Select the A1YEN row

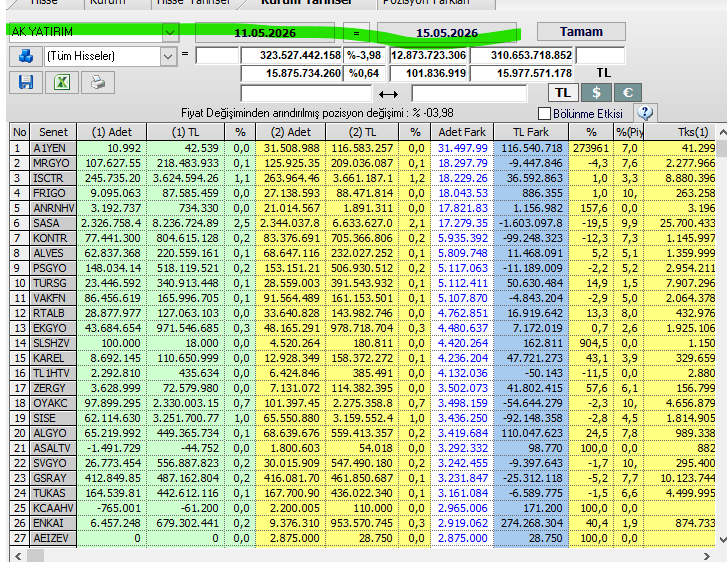click(x=362, y=148)
